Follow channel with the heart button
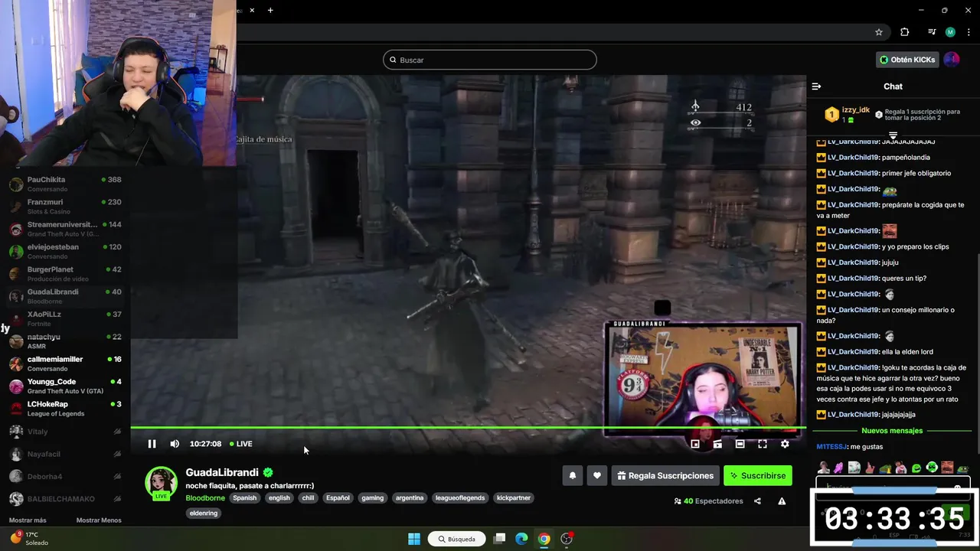The image size is (980, 551). coord(597,476)
